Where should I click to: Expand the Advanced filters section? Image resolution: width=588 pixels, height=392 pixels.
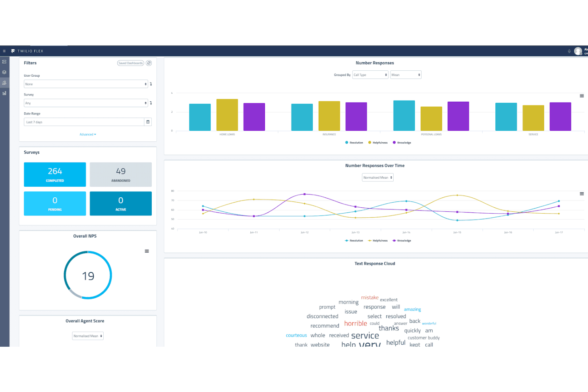click(88, 134)
